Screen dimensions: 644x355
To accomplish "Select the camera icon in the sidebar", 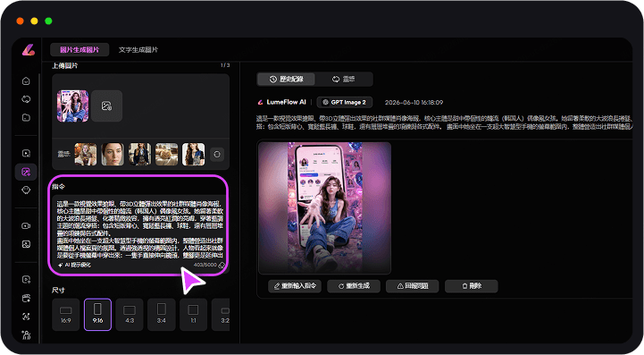I will (26, 226).
